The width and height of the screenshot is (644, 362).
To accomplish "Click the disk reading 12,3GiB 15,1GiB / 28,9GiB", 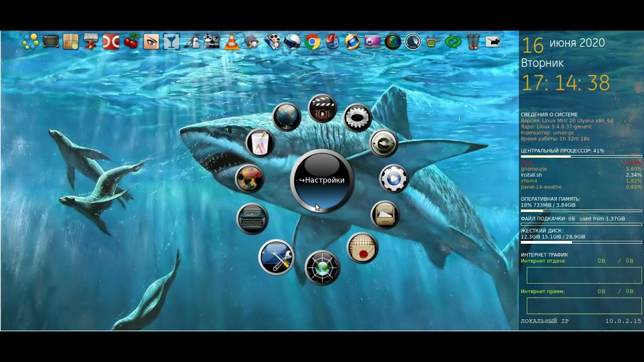I will 553,237.
